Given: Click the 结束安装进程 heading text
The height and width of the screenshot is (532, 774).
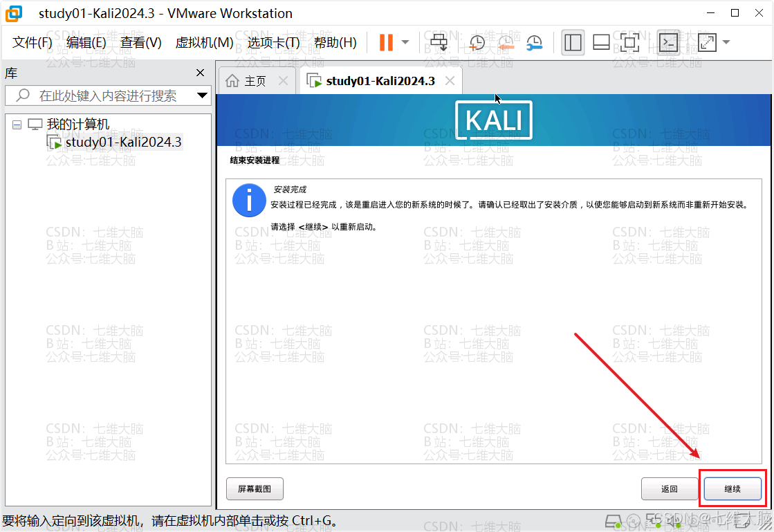Looking at the screenshot, I should point(255,160).
